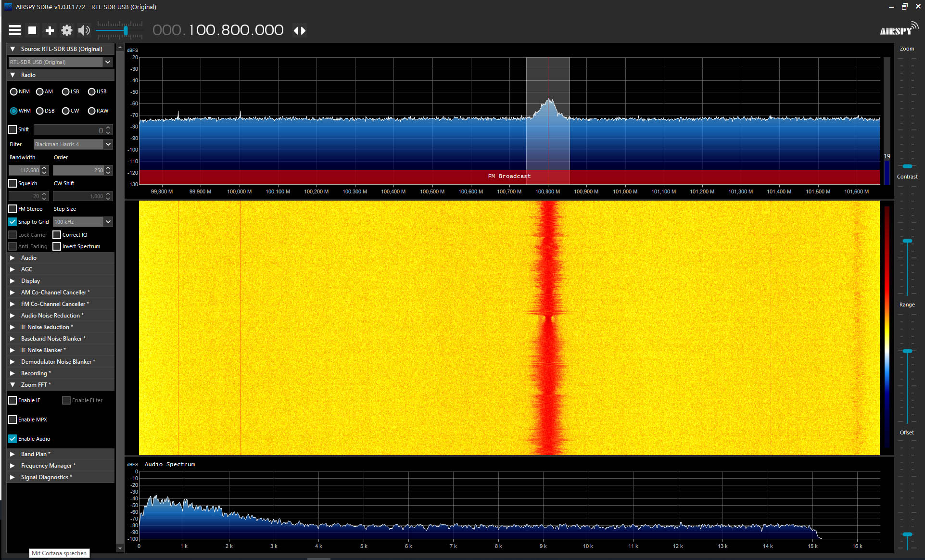This screenshot has height=560, width=925.
Task: Increase Bandwidth using the stepper arrows
Action: click(45, 168)
